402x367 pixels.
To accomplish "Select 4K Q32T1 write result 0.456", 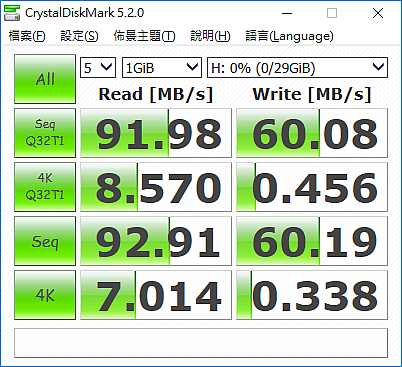I will pyautogui.click(x=312, y=187).
